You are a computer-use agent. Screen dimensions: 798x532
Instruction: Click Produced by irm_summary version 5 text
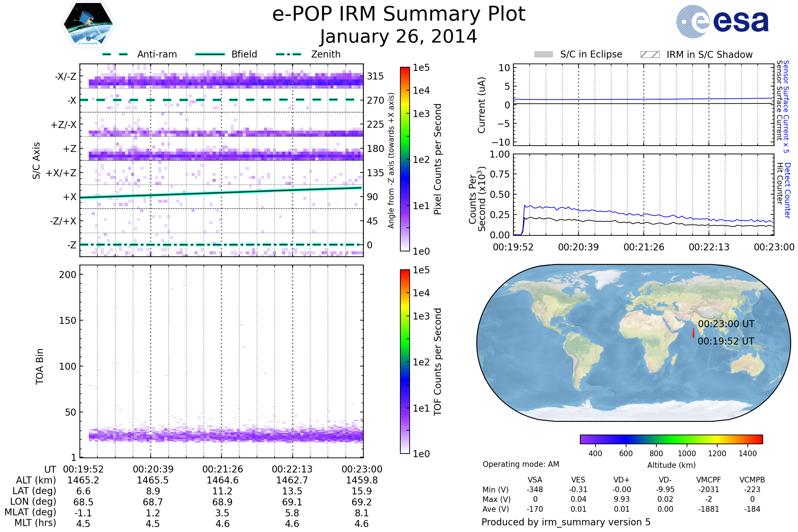[566, 522]
